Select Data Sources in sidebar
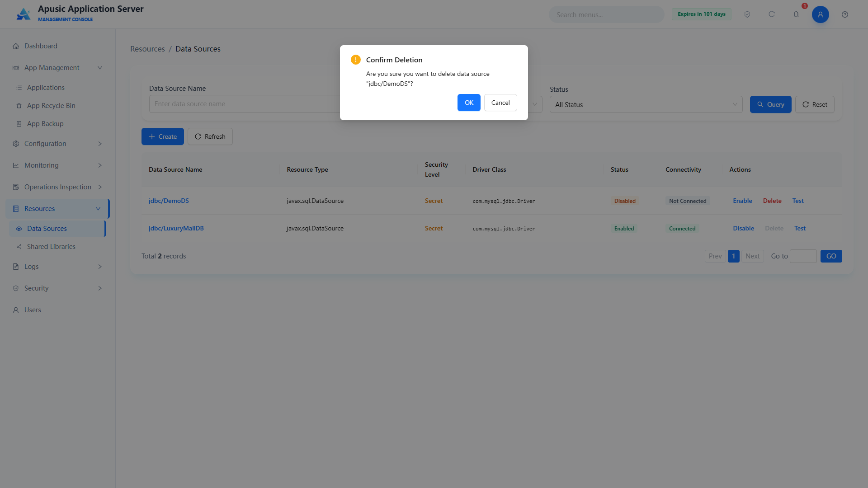This screenshot has height=488, width=868. click(57, 229)
